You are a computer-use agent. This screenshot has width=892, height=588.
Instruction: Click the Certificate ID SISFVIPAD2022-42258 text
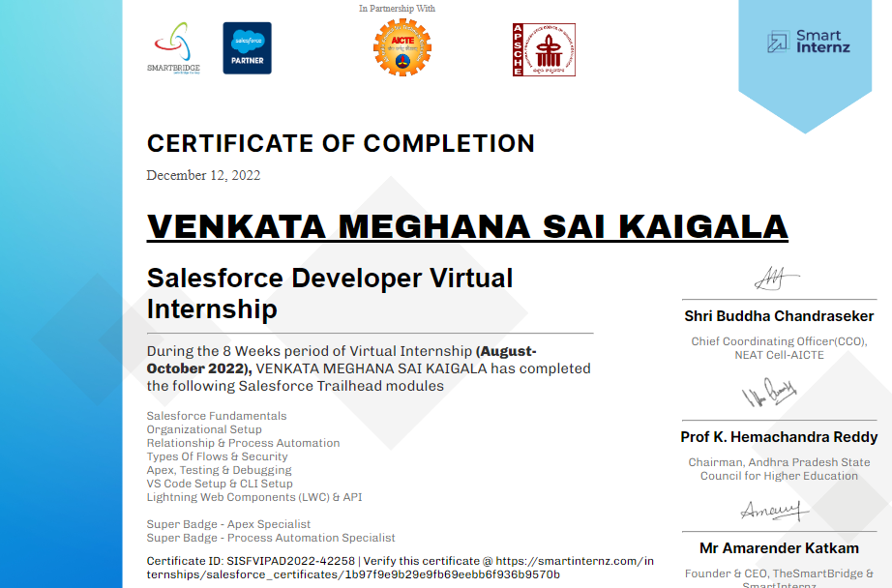click(251, 561)
